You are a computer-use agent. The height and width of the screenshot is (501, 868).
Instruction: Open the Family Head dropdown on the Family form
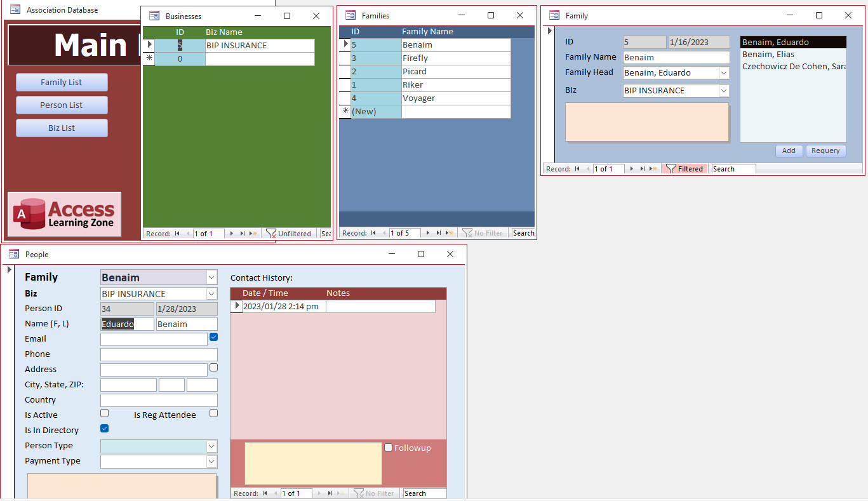pos(723,72)
